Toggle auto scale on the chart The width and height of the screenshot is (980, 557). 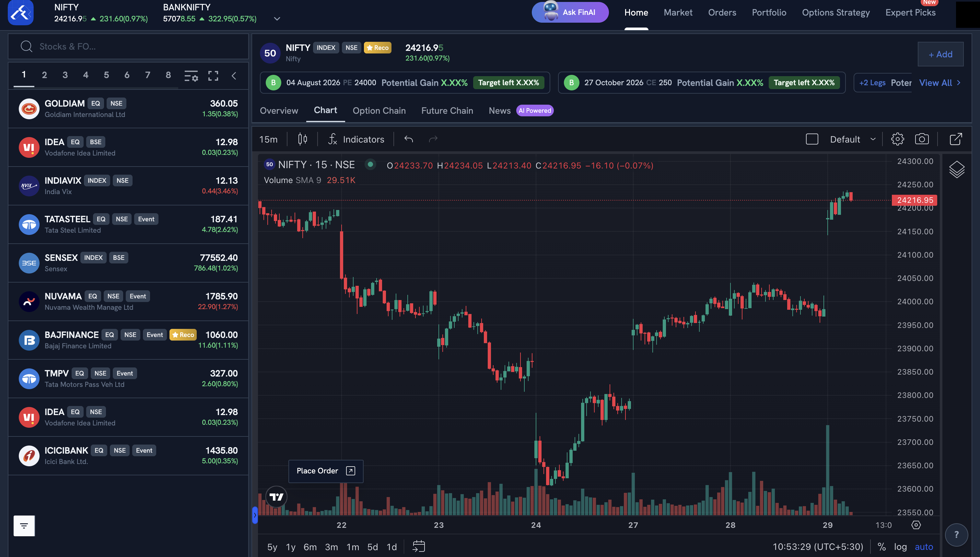coord(924,547)
